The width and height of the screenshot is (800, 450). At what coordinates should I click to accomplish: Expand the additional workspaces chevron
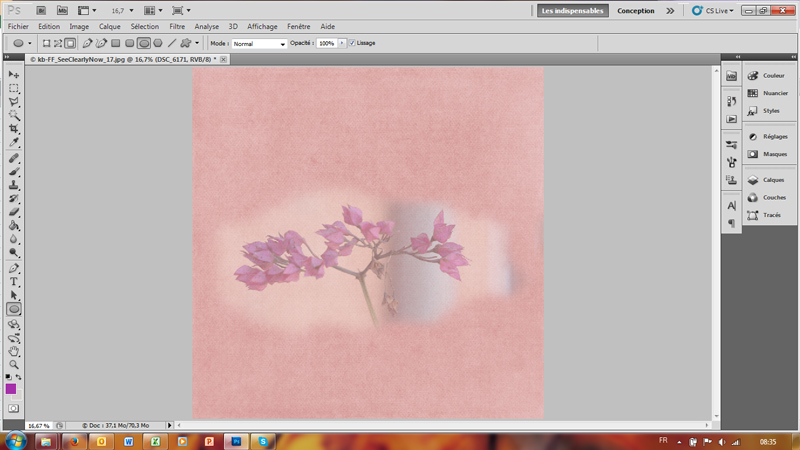[672, 11]
